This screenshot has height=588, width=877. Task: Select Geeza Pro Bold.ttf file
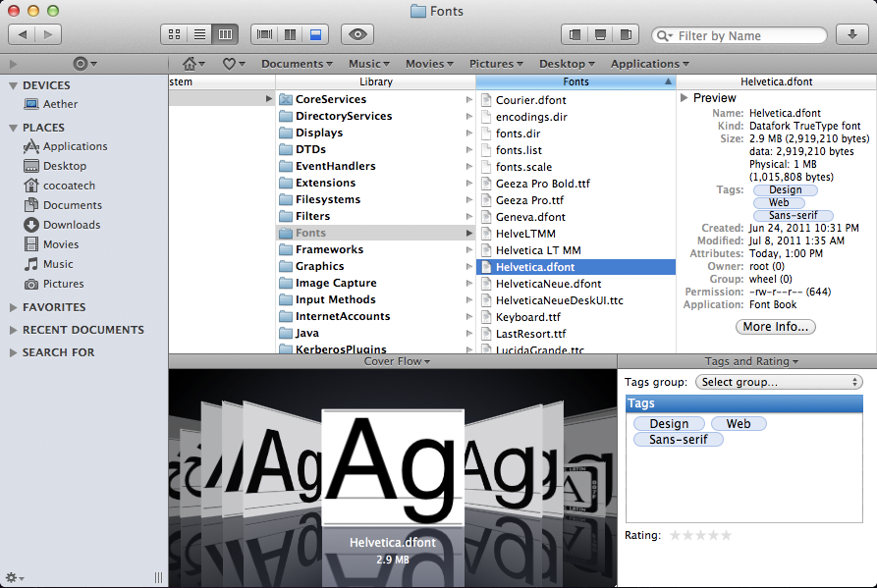click(x=576, y=184)
